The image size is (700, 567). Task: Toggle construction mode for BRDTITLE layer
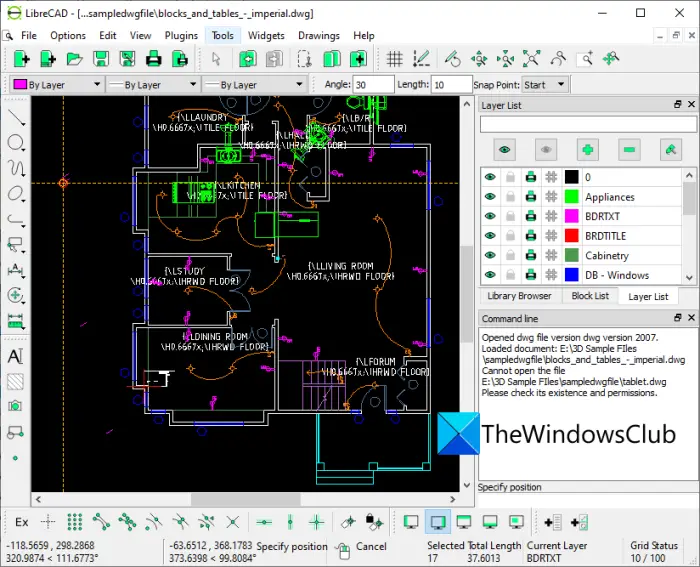click(551, 236)
